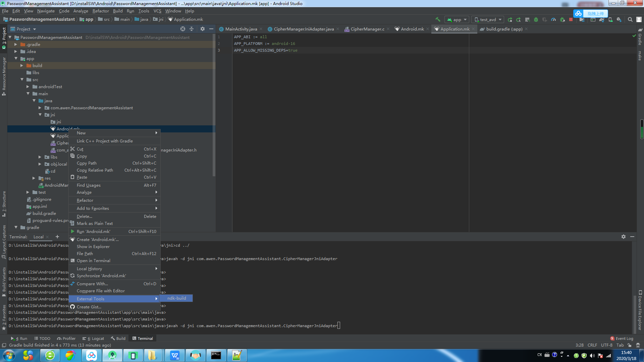Click the run anything toolbar icon
This screenshot has width=644, height=362.
593,19
